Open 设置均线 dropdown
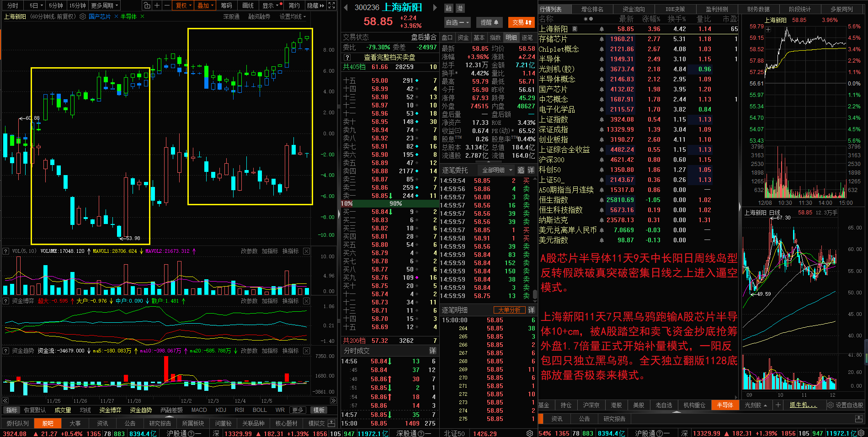 coord(293,16)
